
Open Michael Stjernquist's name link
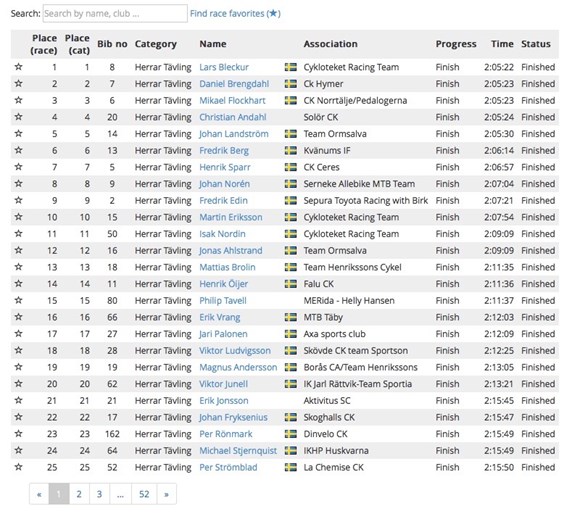pos(238,450)
